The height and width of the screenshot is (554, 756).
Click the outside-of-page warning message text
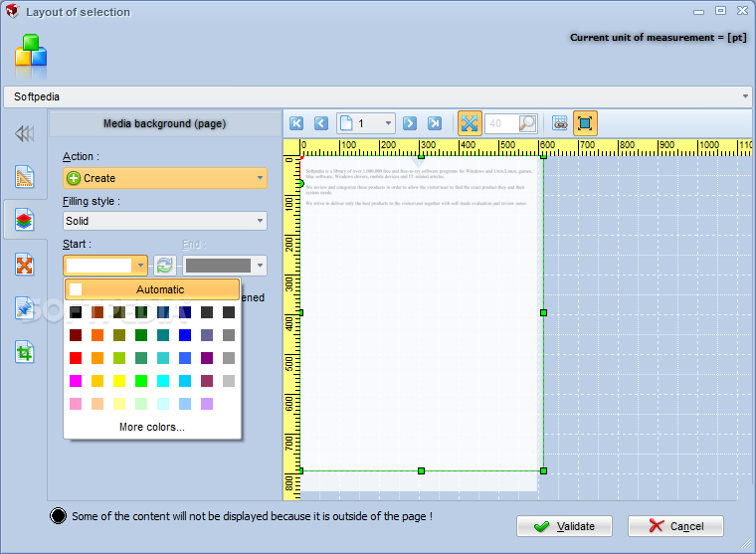point(252,516)
